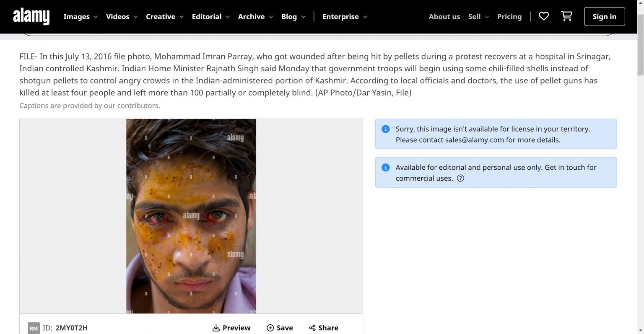Click the Share network icon

point(312,328)
